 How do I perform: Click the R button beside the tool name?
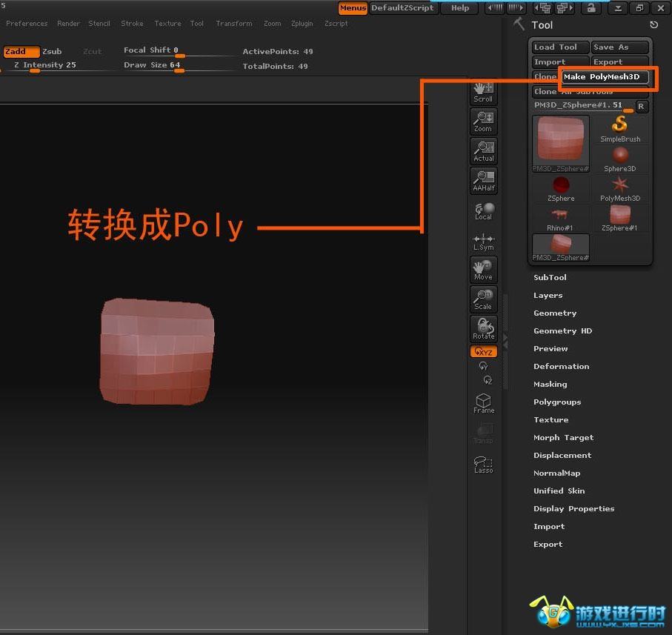(x=641, y=106)
